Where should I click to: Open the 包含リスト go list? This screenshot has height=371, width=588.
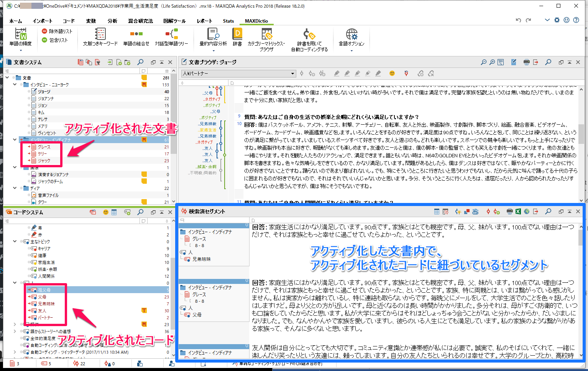[x=55, y=40]
